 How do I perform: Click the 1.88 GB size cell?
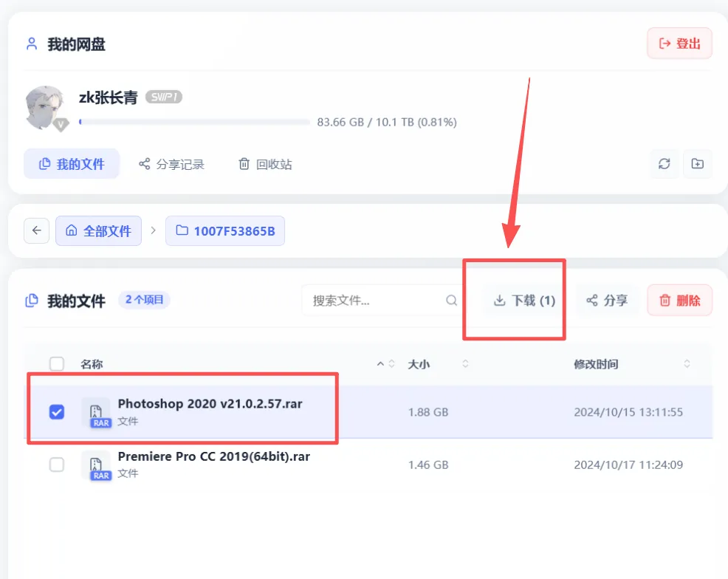(428, 412)
